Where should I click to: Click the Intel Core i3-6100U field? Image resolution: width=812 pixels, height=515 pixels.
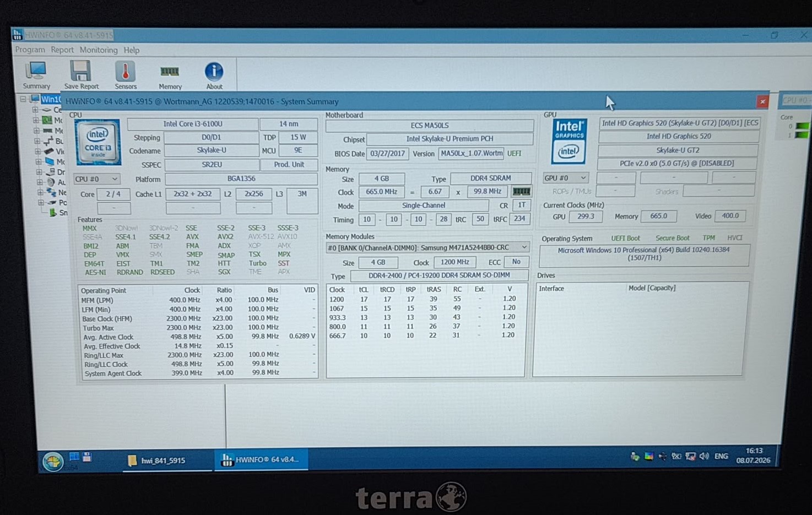[193, 124]
